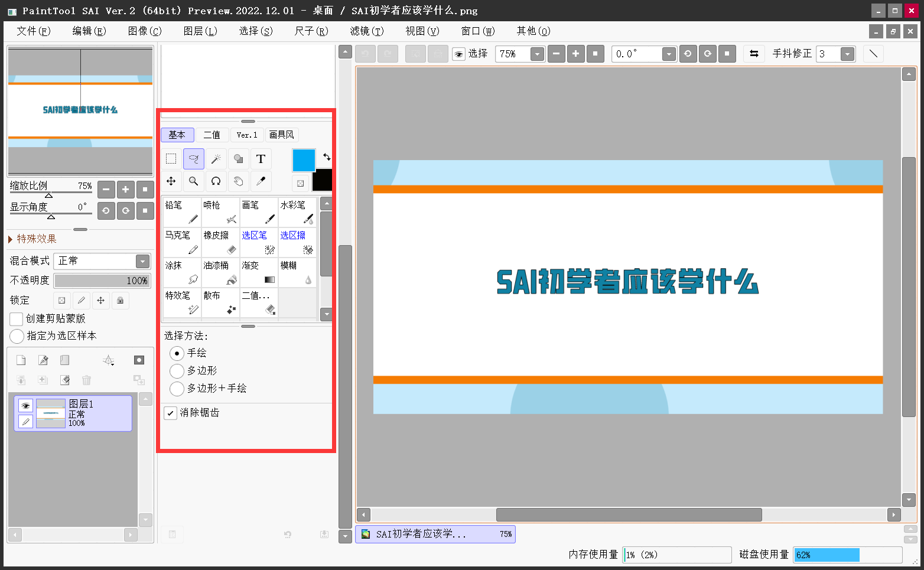Choose the 模糊 blur tool
The image size is (924, 570).
(297, 272)
